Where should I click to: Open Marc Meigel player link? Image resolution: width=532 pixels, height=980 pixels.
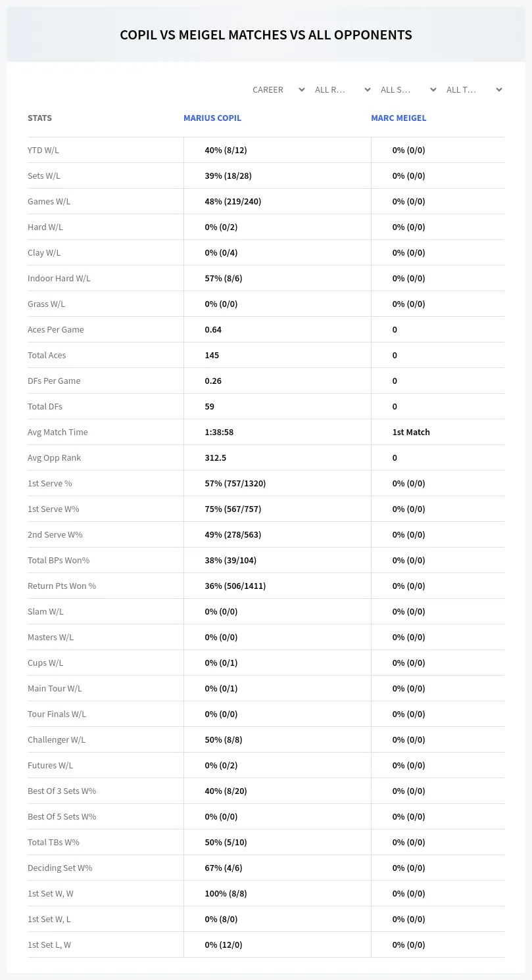399,118
